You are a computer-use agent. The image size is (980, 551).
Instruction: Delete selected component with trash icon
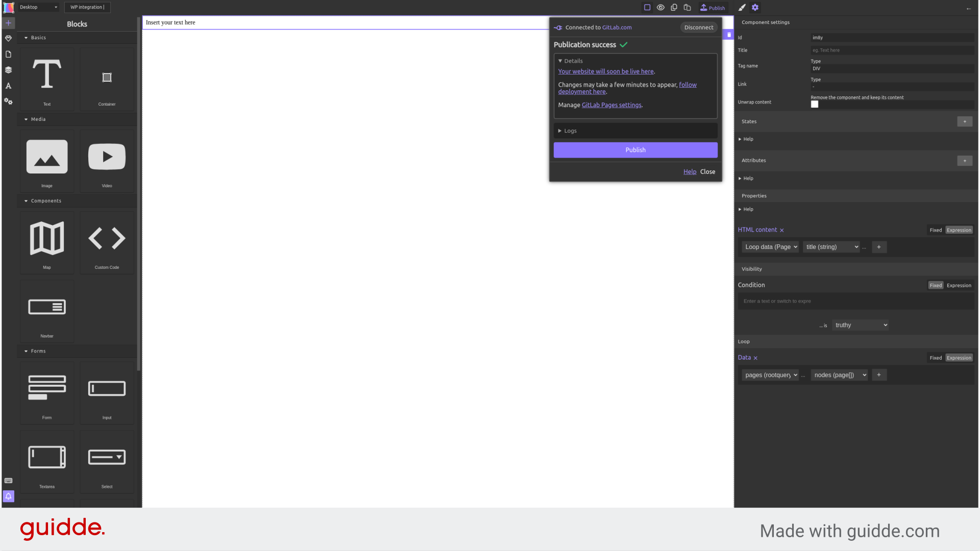[729, 35]
